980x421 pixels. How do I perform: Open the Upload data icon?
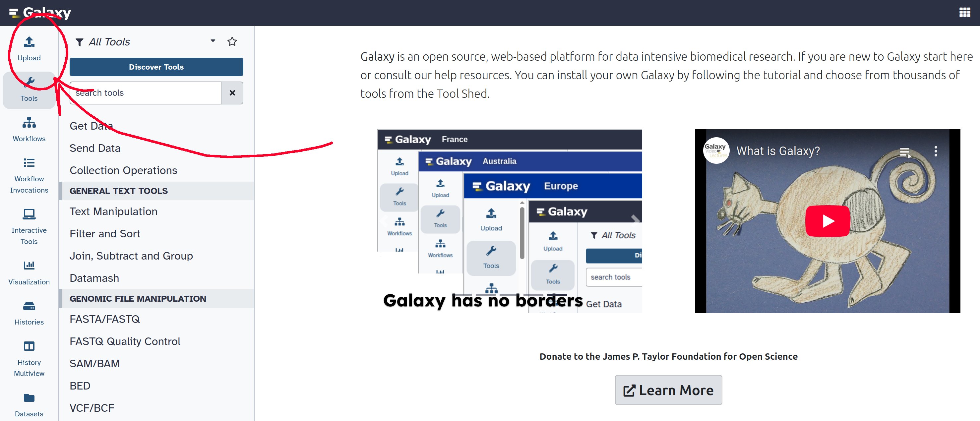(x=29, y=42)
